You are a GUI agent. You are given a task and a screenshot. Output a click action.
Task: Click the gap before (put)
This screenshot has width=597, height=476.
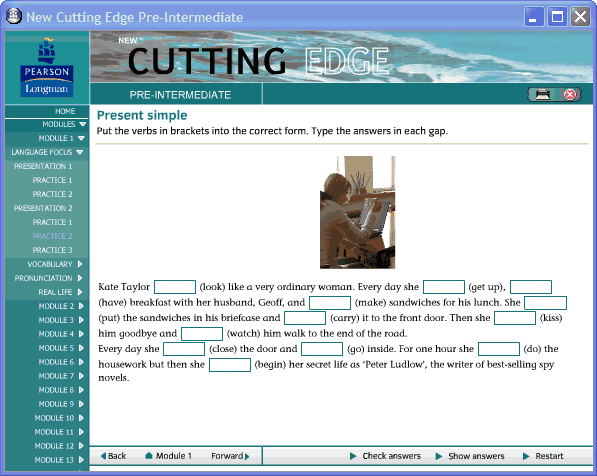tap(545, 303)
